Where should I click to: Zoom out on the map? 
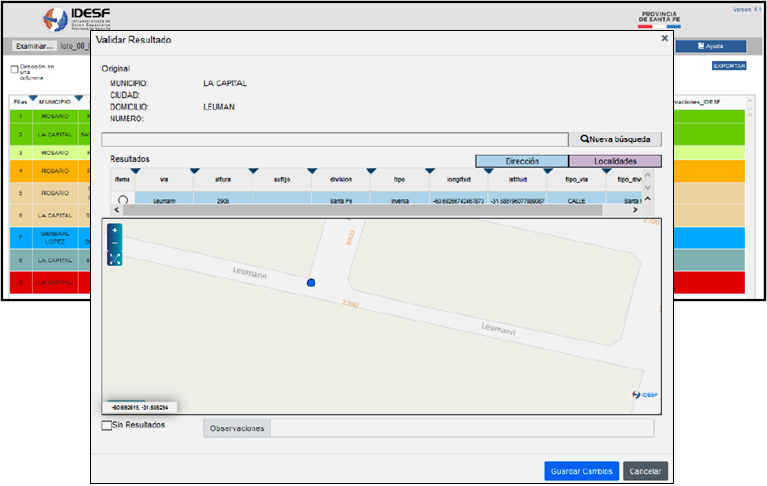coord(115,244)
